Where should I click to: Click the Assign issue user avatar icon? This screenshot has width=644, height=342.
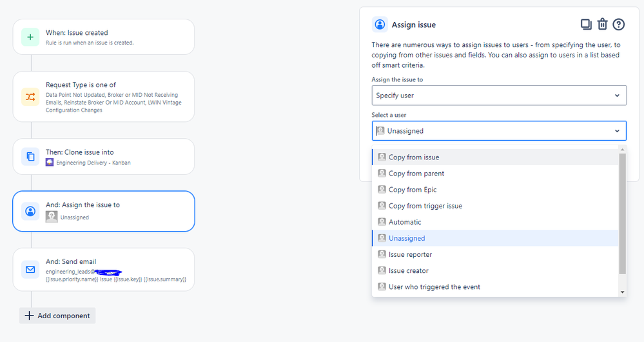tap(380, 25)
